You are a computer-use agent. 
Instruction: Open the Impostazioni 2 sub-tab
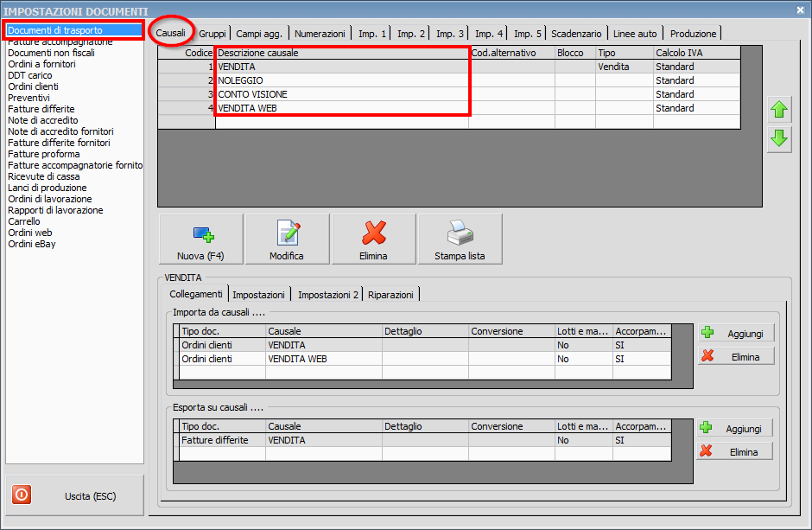[x=327, y=295]
